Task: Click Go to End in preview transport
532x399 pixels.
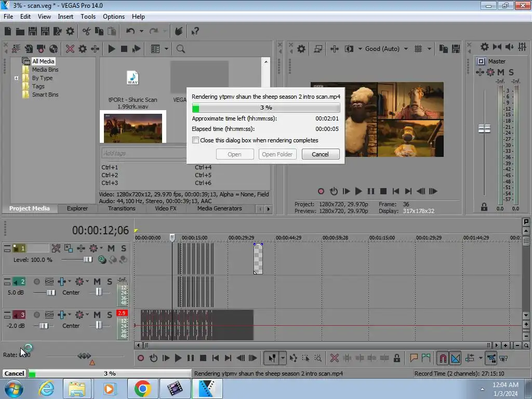Action: tap(408, 191)
